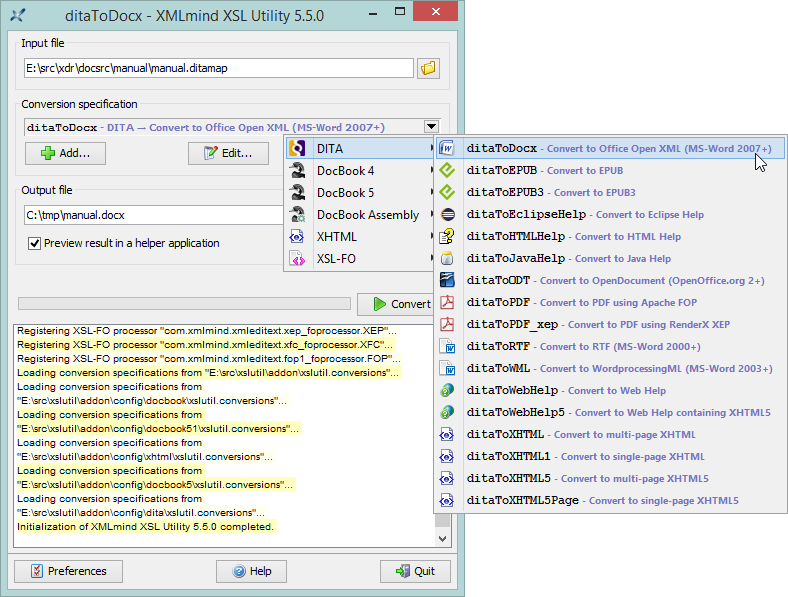The width and height of the screenshot is (788, 597).
Task: Click the Add... button
Action: coord(65,153)
